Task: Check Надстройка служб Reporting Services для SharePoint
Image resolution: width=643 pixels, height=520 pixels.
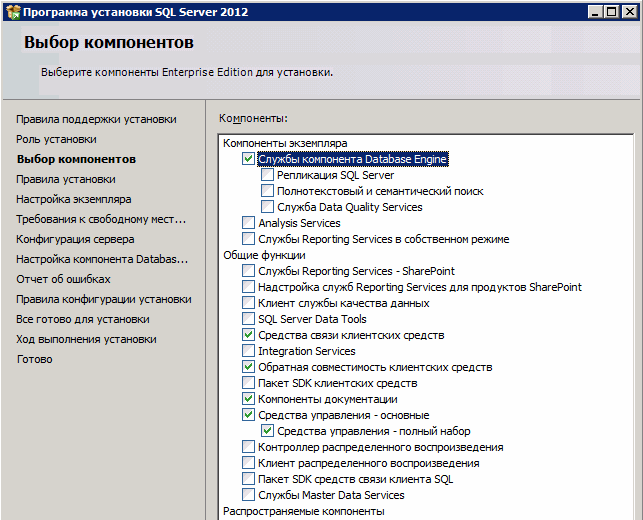Action: point(248,287)
